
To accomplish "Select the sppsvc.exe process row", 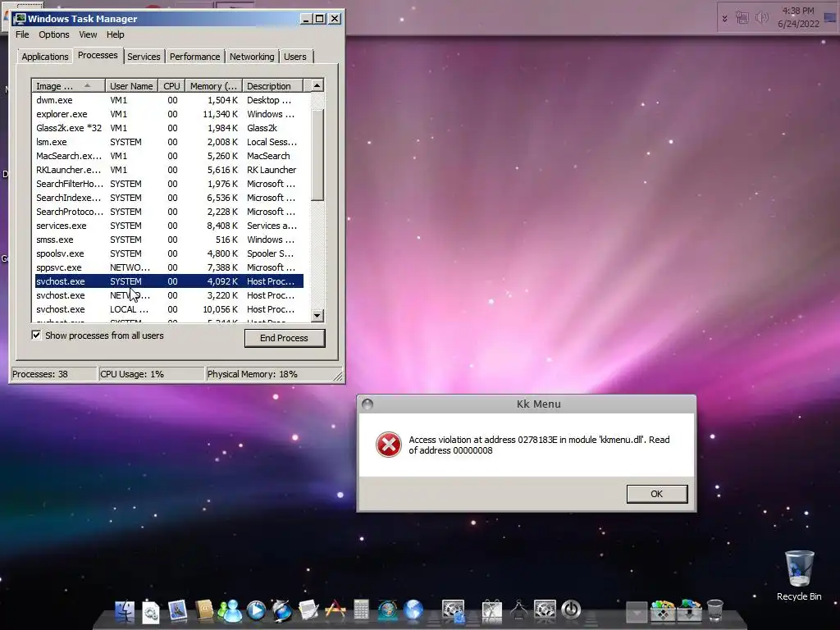I will [169, 267].
